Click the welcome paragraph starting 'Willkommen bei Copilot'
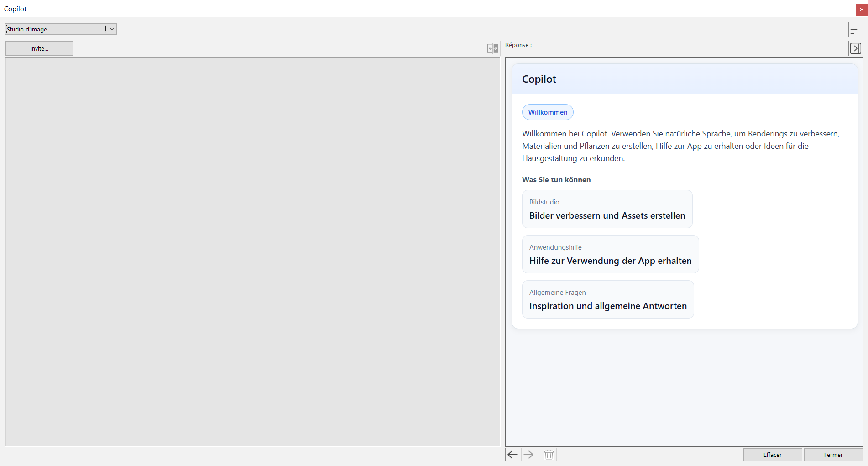 click(681, 146)
